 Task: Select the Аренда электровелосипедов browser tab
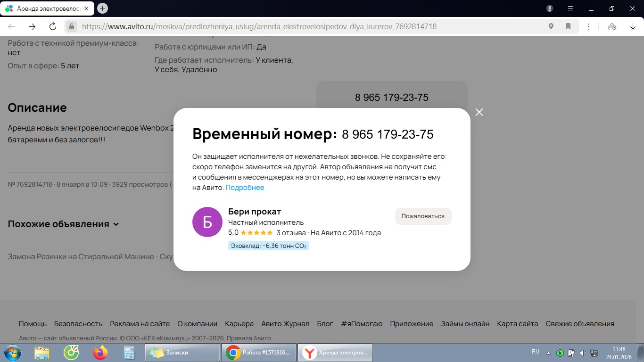coord(47,8)
